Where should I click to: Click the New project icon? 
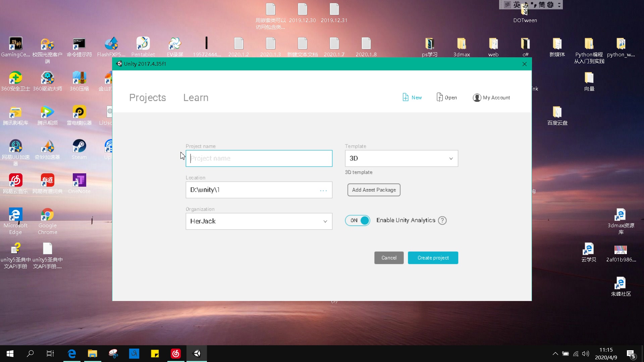tap(406, 97)
